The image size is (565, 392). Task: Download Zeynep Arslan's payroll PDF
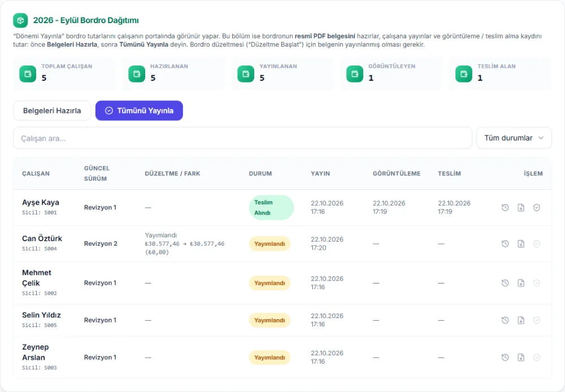click(x=521, y=358)
